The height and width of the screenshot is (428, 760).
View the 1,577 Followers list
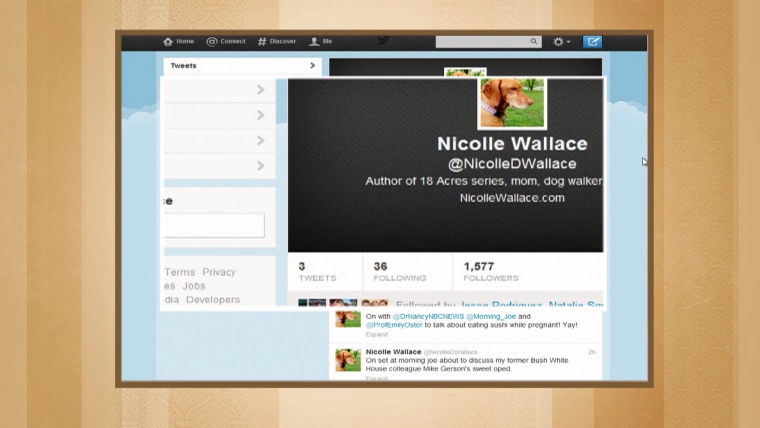click(490, 271)
